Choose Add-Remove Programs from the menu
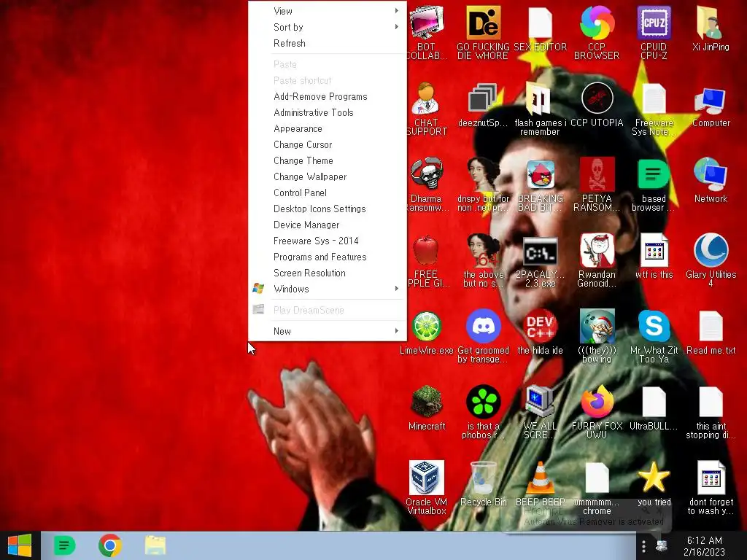This screenshot has height=560, width=747. click(x=328, y=97)
